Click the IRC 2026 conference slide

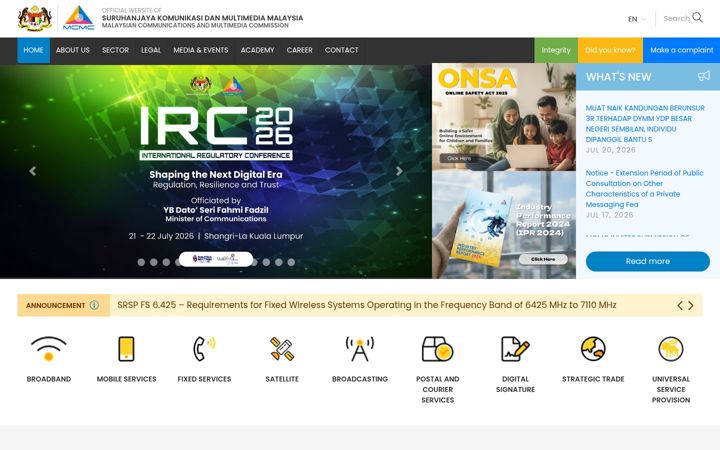[x=216, y=171]
